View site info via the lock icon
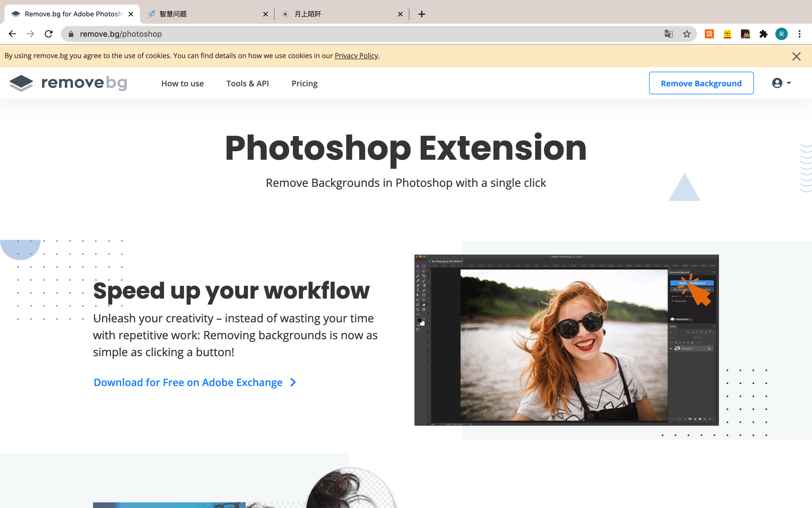Viewport: 812px width, 508px height. [71, 34]
